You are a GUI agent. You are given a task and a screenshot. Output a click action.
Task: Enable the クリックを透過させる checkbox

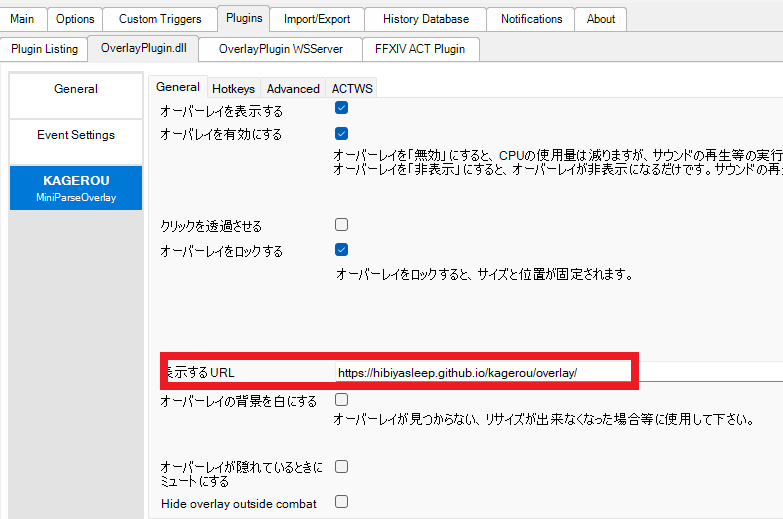pyautogui.click(x=341, y=225)
